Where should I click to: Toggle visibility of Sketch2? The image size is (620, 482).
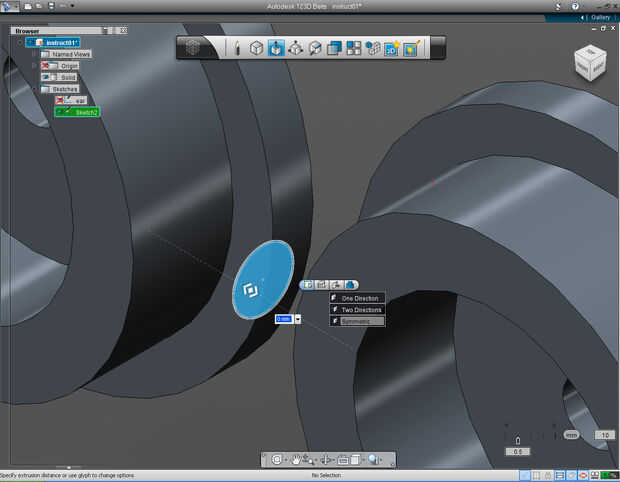click(x=61, y=113)
